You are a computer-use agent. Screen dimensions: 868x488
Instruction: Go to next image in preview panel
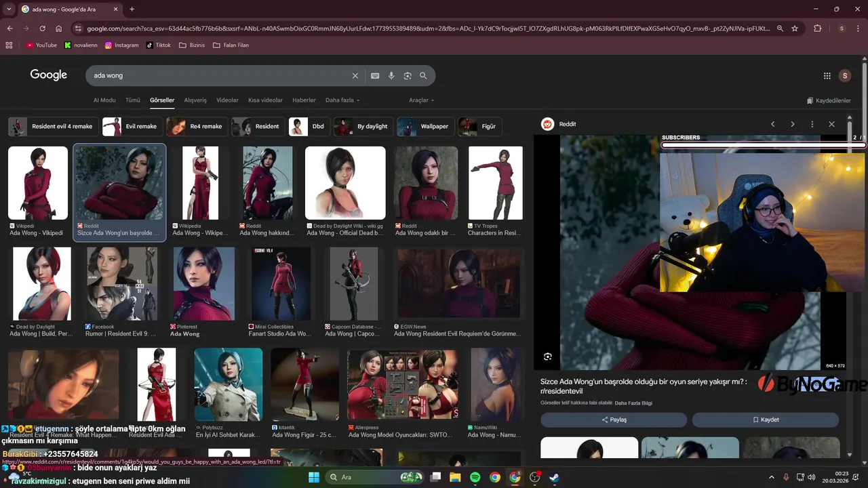792,124
